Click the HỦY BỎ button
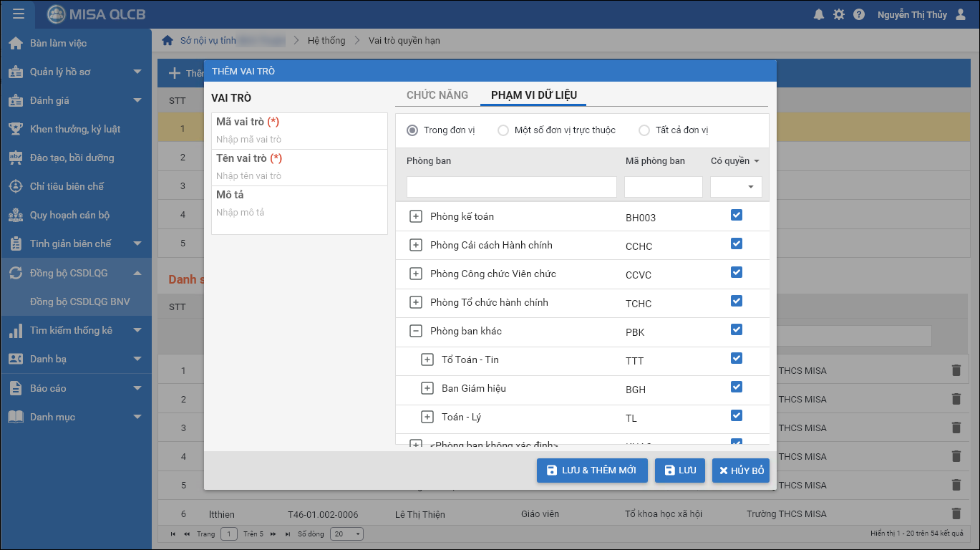The height and width of the screenshot is (550, 980). point(741,471)
